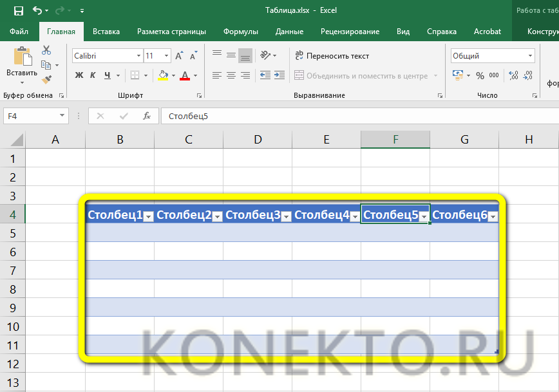The image size is (559, 392).
Task: Click the increase font size icon
Action: (180, 56)
